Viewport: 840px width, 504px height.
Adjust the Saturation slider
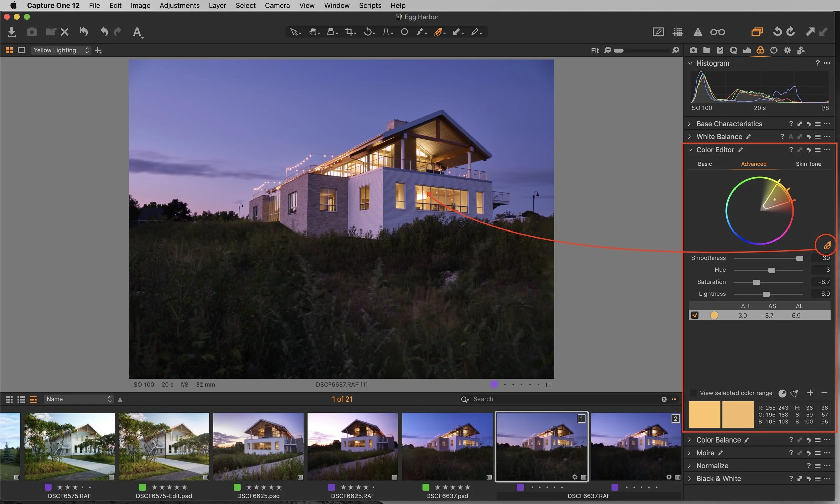[756, 282]
